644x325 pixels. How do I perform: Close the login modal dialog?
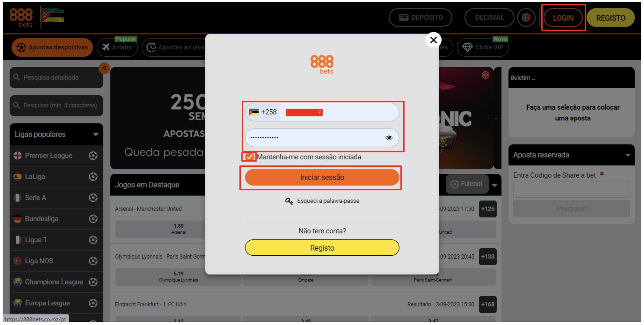point(433,40)
